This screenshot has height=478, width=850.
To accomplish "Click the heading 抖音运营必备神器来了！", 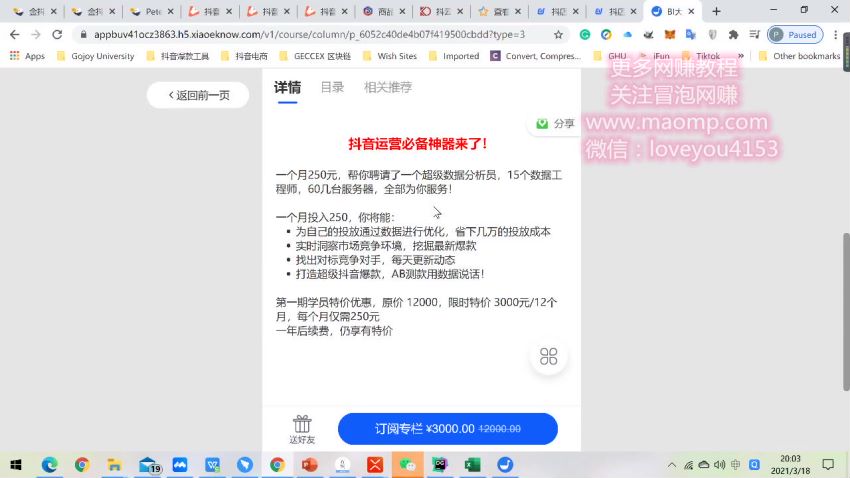I will 418,144.
